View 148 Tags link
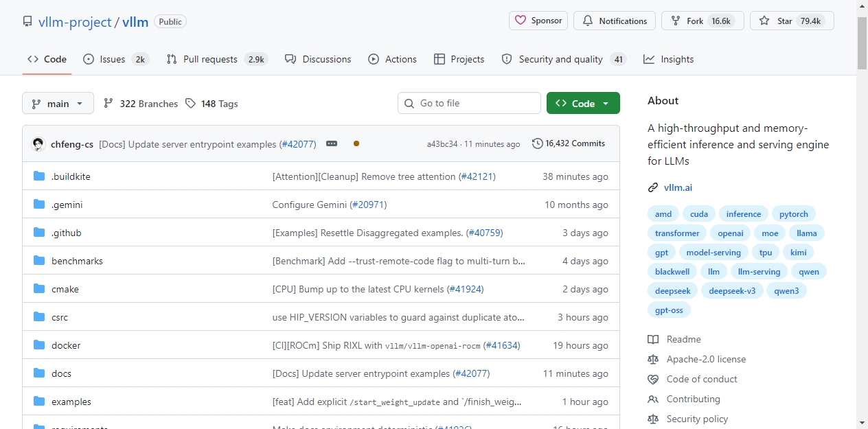 click(x=212, y=104)
